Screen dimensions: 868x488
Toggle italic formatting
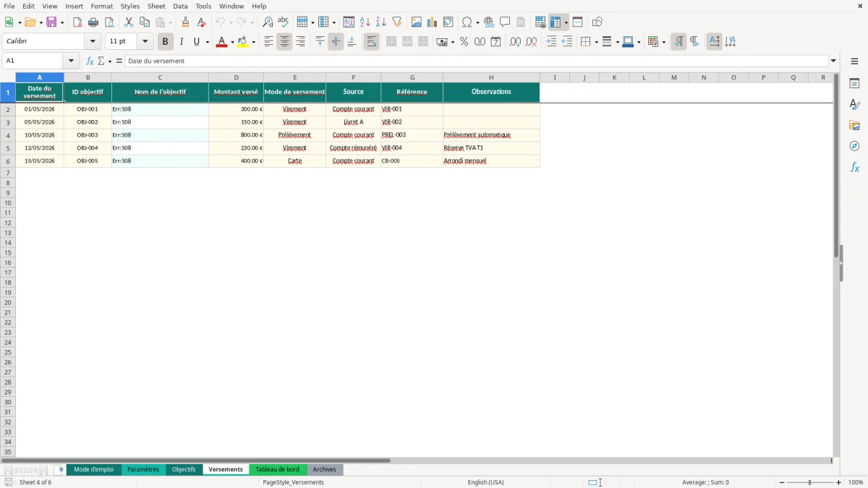[x=182, y=42]
